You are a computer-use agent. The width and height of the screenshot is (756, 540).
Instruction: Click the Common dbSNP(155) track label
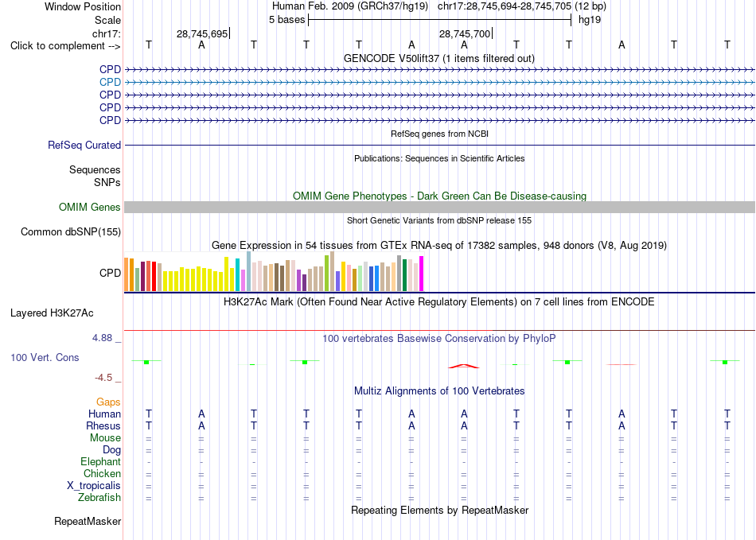point(70,231)
